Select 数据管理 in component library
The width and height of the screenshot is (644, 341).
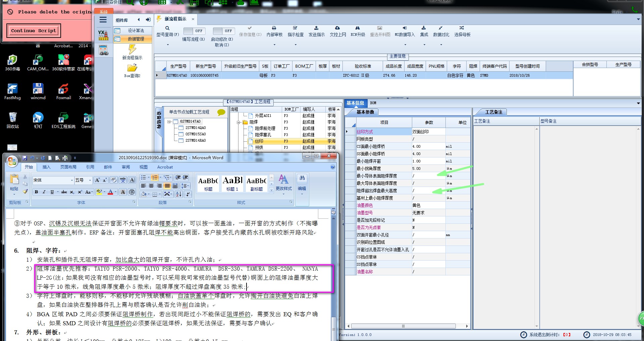click(x=132, y=39)
